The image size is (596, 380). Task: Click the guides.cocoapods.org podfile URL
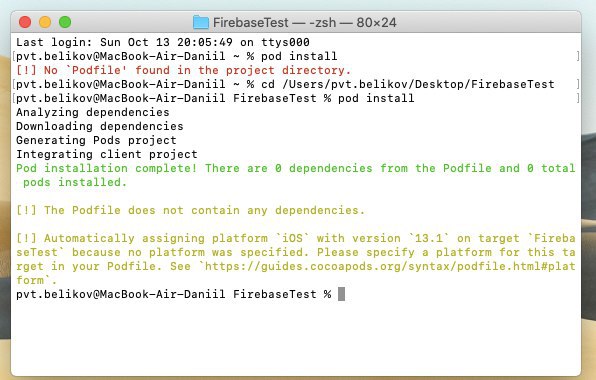tap(390, 266)
